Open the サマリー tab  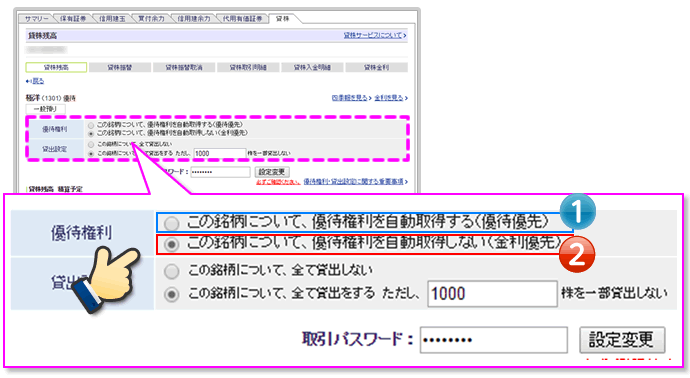coord(36,18)
